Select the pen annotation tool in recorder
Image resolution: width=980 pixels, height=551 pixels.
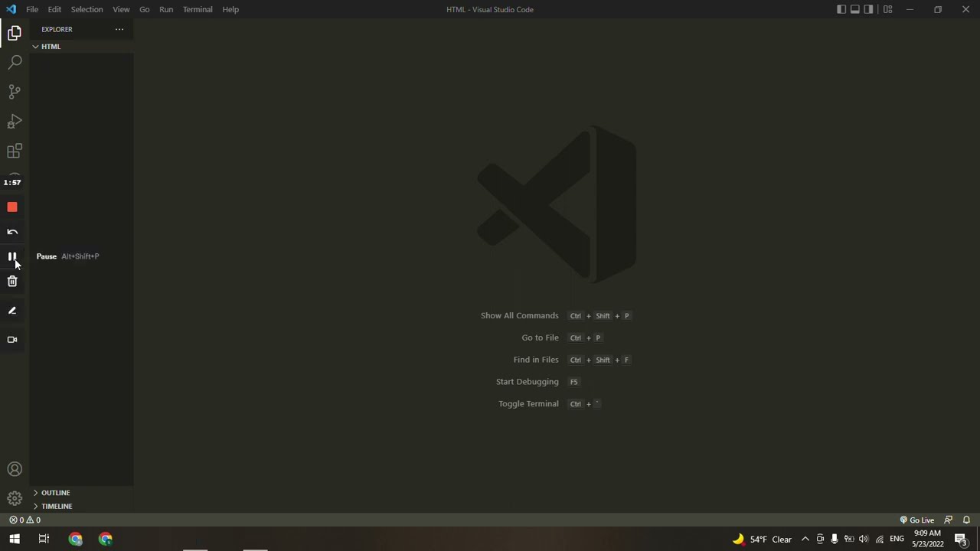(x=12, y=311)
